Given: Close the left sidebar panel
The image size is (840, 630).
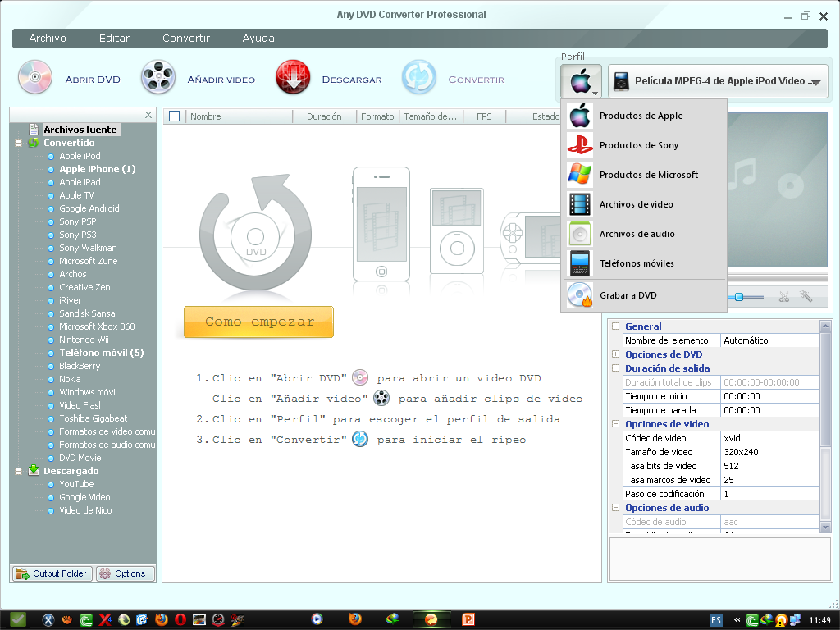Looking at the screenshot, I should tap(148, 115).
